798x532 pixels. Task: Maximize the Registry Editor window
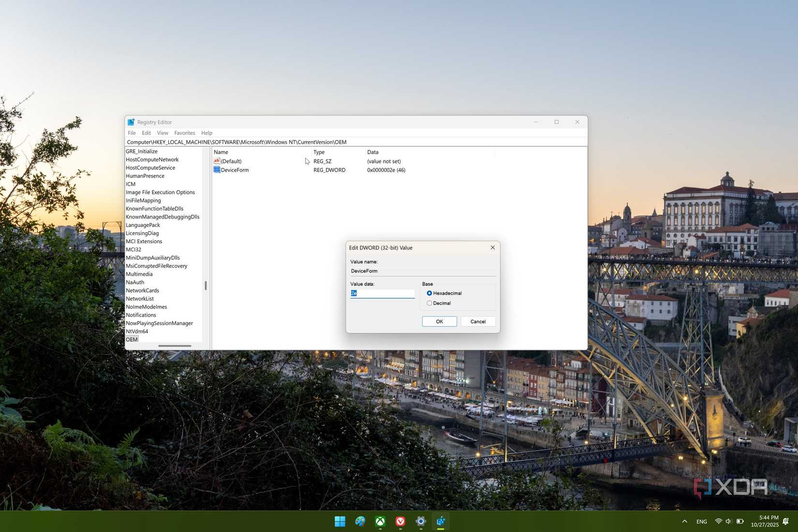(557, 122)
